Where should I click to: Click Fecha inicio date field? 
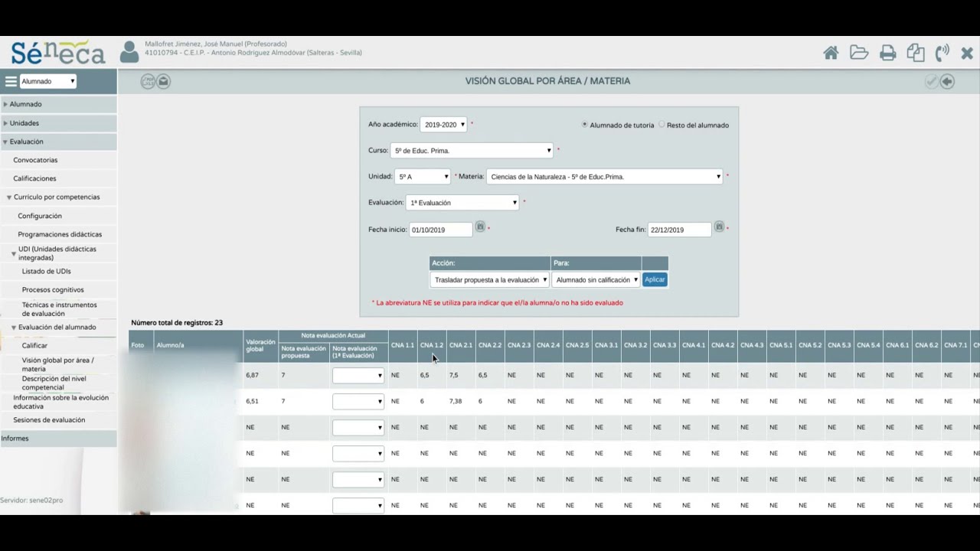click(441, 230)
